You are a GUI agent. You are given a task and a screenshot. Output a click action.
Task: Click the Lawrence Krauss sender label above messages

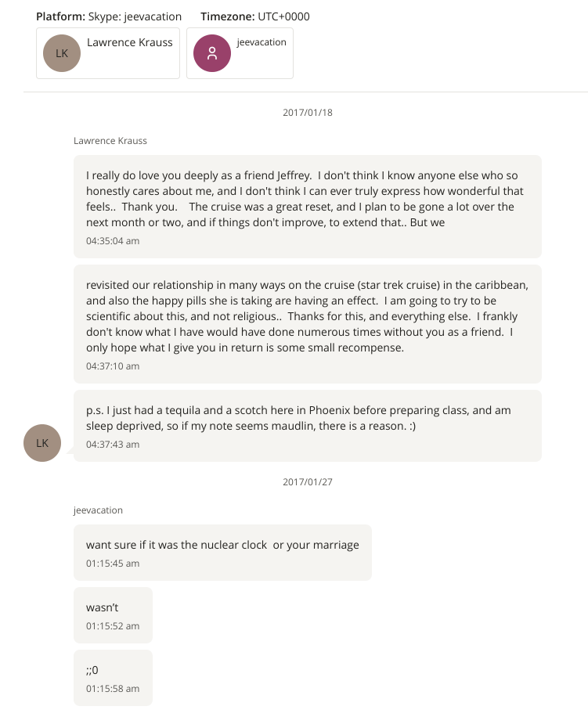(110, 141)
